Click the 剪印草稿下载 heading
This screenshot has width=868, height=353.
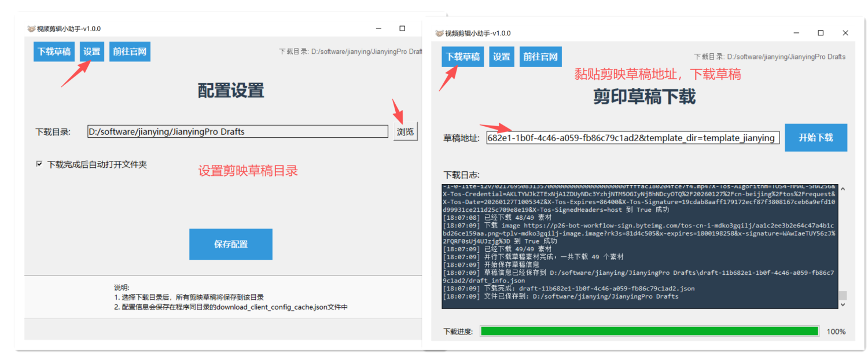pos(644,96)
